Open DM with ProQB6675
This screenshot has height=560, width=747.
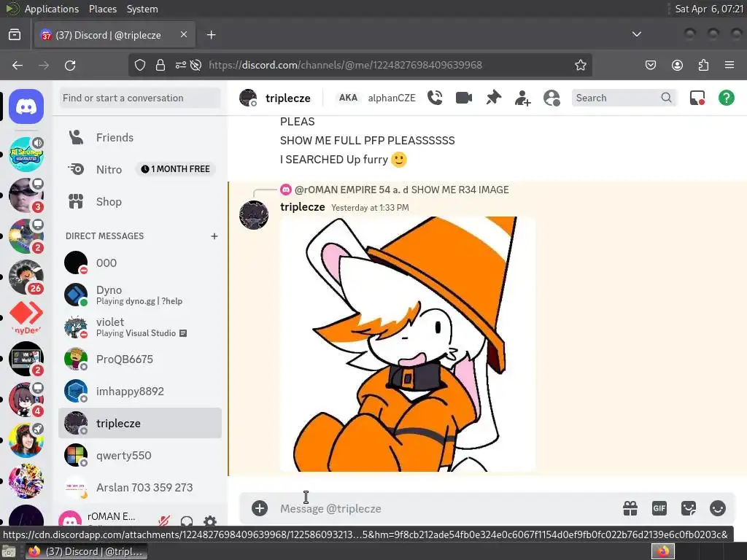pos(140,359)
